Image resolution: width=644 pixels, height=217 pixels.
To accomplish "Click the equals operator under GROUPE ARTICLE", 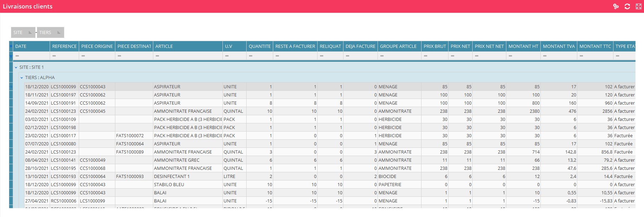I will click(382, 56).
